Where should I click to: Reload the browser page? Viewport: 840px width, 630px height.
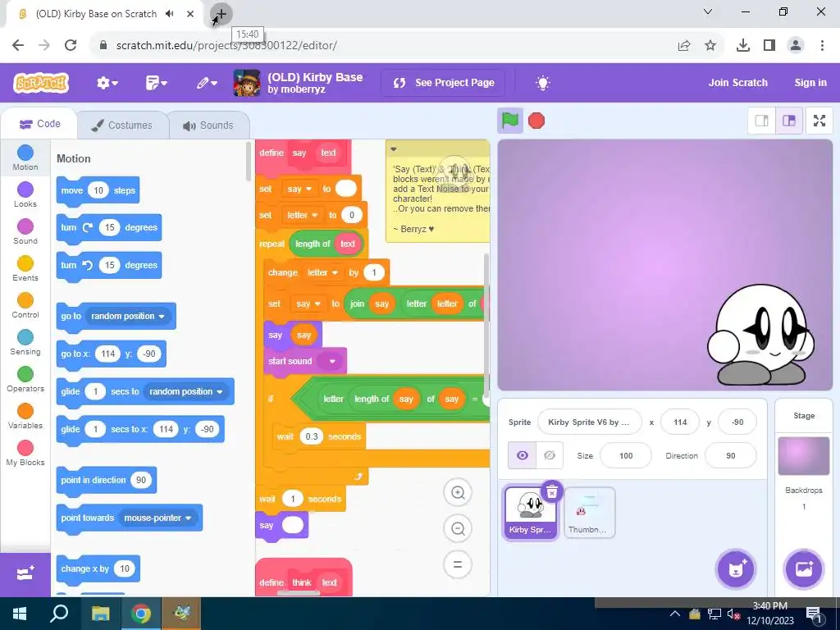[71, 45]
